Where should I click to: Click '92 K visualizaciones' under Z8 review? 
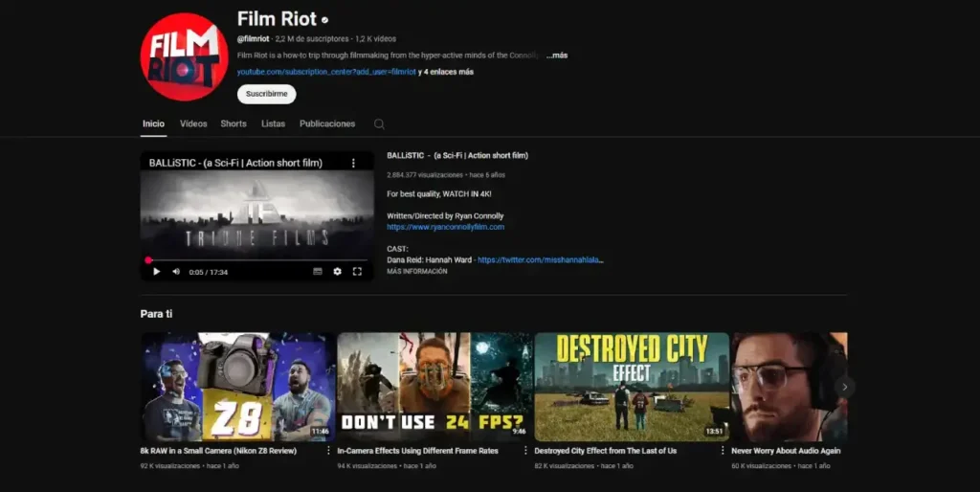[x=170, y=466]
